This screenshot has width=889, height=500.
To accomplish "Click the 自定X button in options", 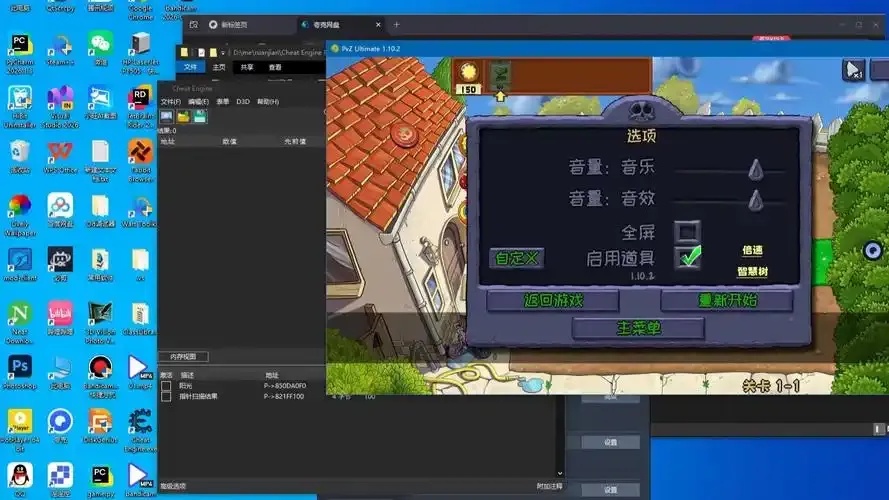I will (x=517, y=259).
